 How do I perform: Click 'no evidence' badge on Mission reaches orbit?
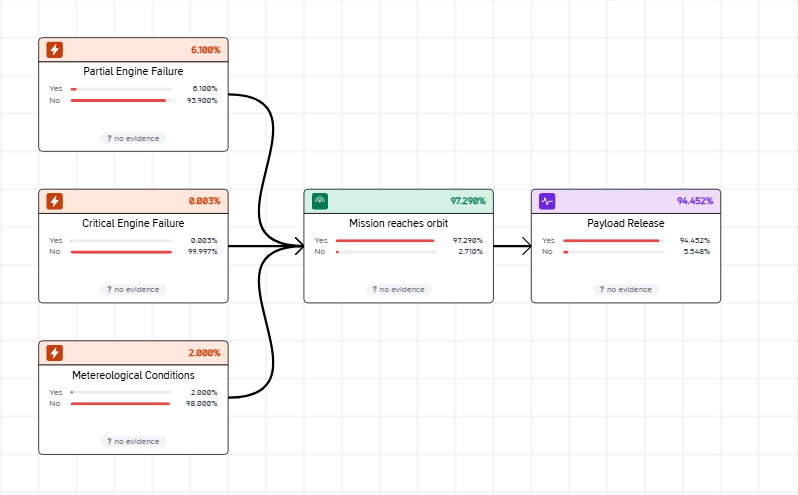pos(398,289)
